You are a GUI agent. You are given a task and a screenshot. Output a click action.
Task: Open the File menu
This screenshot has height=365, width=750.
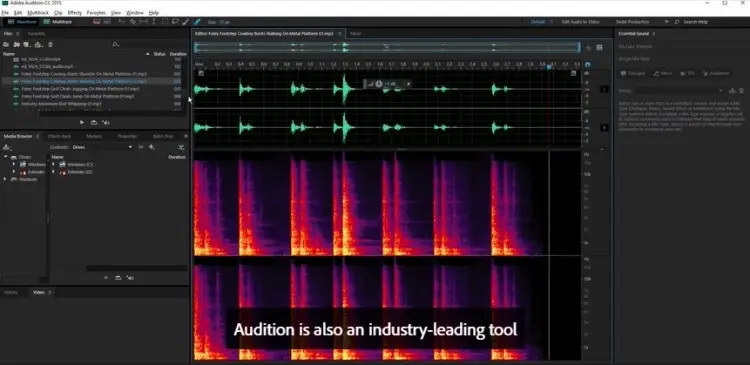click(x=5, y=12)
